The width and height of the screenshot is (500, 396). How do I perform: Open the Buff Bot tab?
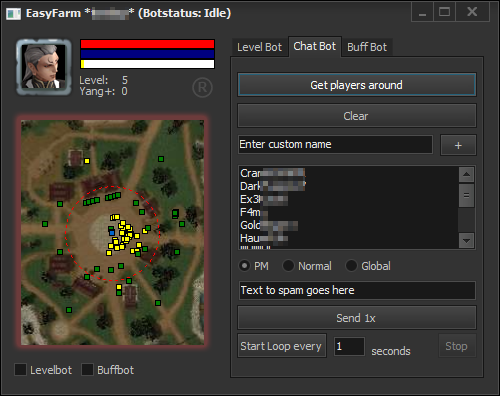367,47
